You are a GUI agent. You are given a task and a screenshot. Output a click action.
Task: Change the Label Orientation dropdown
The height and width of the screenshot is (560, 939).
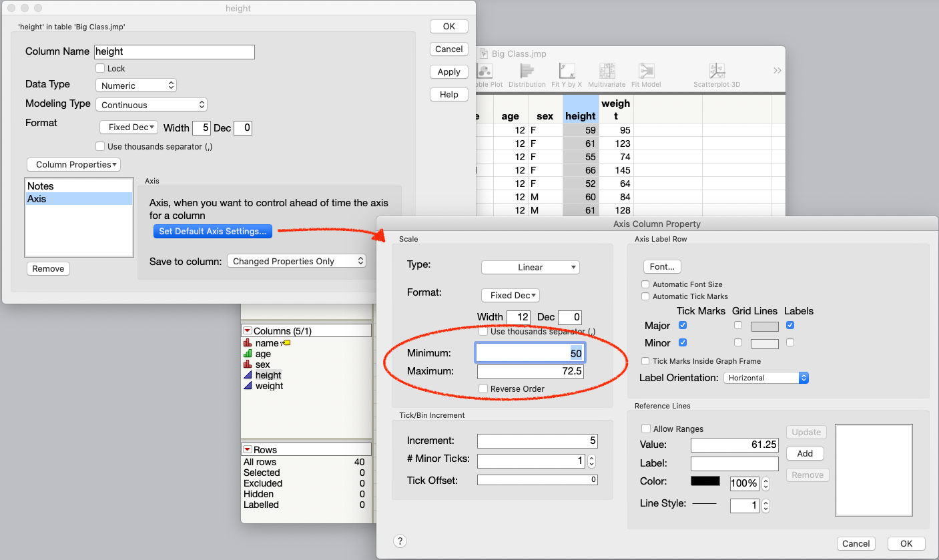tap(765, 377)
